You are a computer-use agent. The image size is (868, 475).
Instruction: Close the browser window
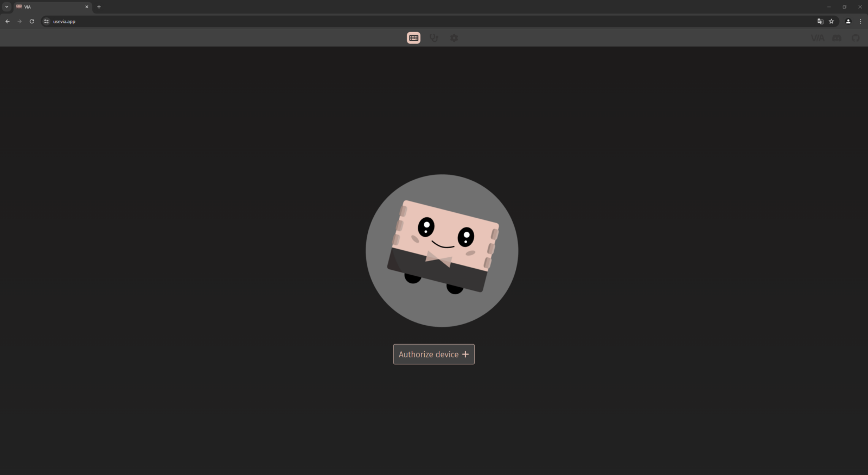click(860, 7)
